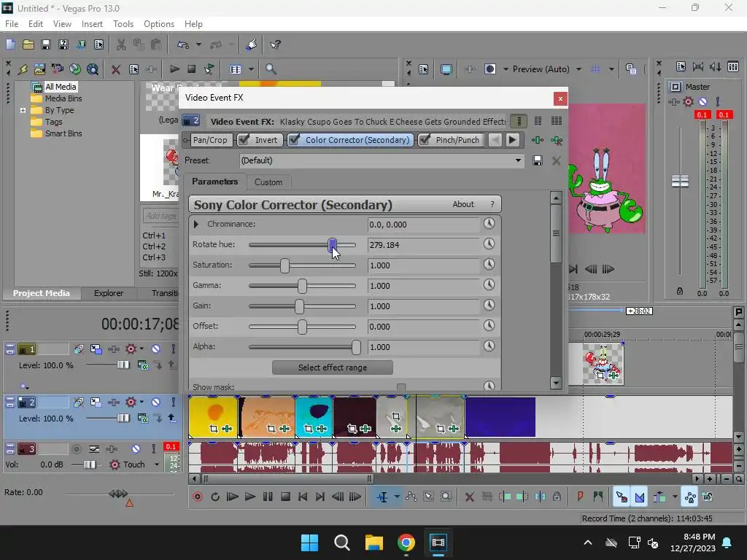The width and height of the screenshot is (747, 560).
Task: Toggle the Show mask checkbox
Action: click(401, 388)
